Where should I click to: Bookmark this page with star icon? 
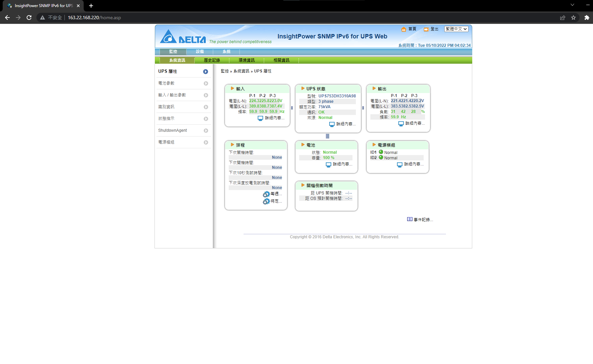pyautogui.click(x=573, y=18)
